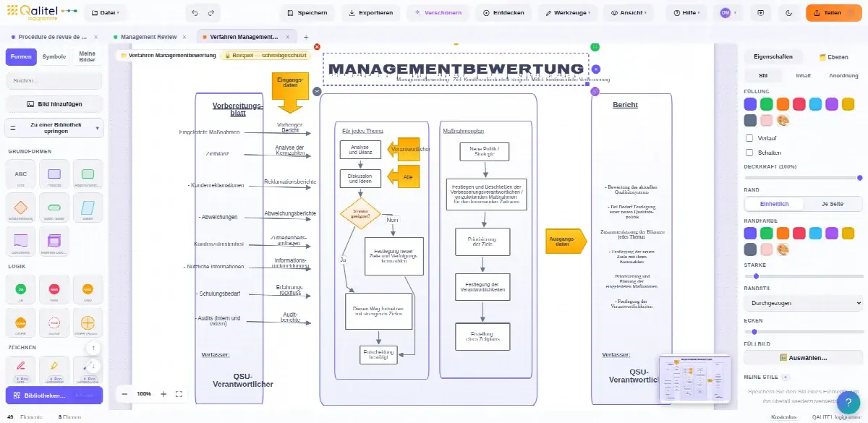Toggle dark mode moon icon
This screenshot has width=868, height=423.
[788, 13]
